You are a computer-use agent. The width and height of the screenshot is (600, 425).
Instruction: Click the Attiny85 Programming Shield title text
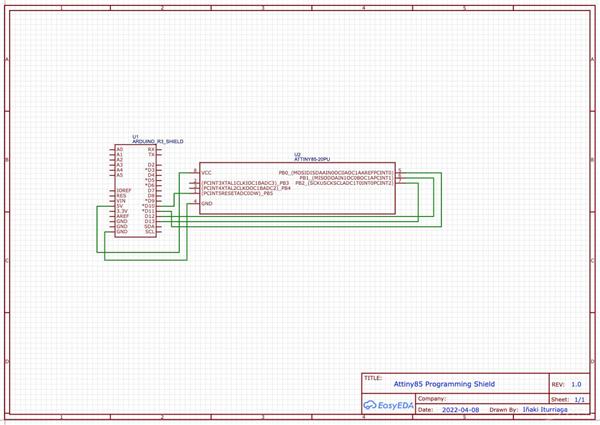444,384
